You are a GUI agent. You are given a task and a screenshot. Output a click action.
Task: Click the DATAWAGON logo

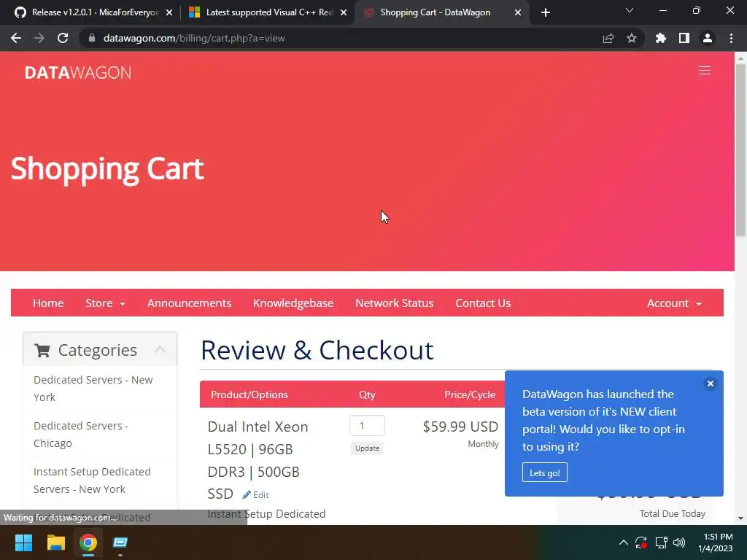pyautogui.click(x=78, y=72)
